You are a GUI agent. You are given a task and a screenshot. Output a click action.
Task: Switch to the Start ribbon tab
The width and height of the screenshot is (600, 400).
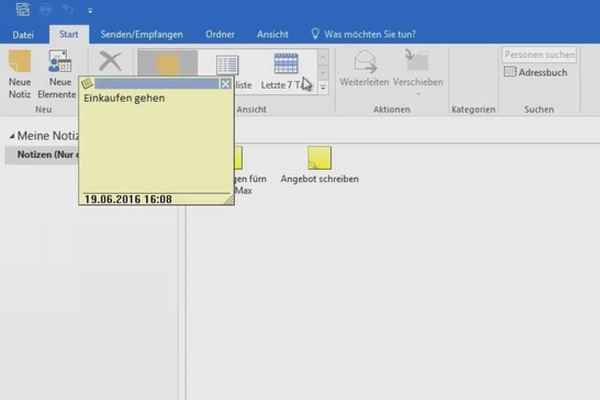(69, 34)
